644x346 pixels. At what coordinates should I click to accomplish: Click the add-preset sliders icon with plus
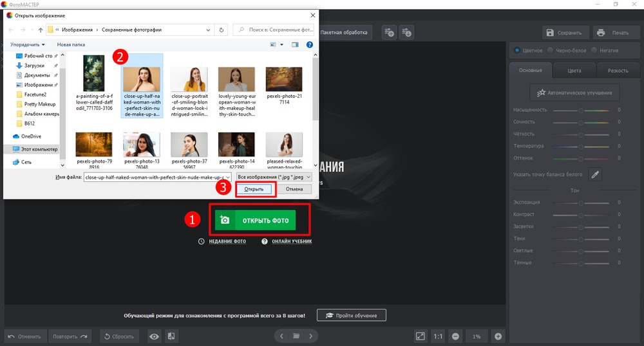pos(389,32)
